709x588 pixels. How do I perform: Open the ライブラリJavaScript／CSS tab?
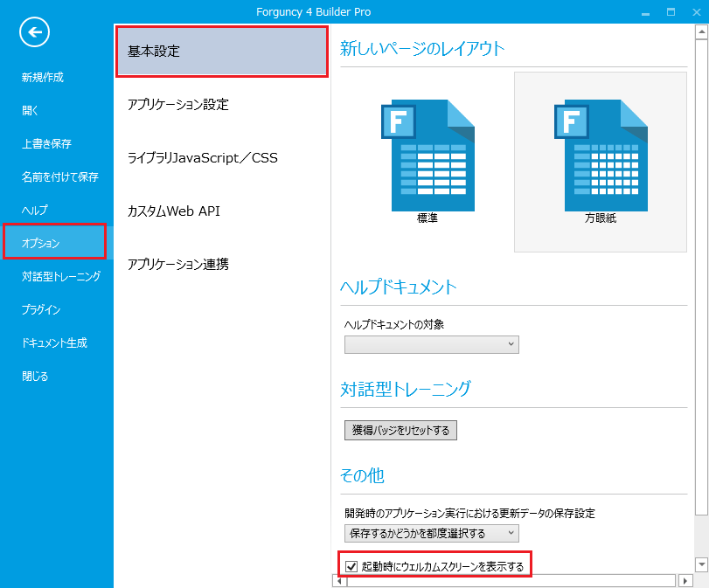[202, 158]
